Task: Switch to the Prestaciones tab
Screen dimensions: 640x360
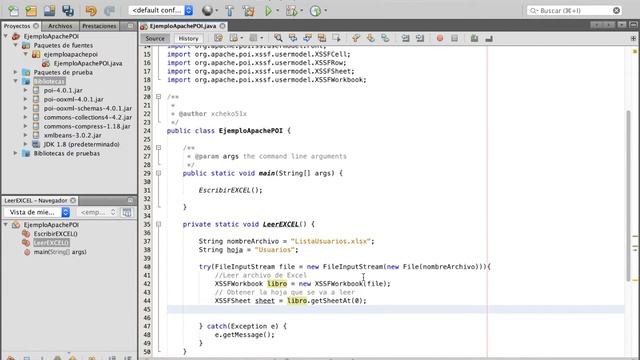Action: pyautogui.click(x=99, y=26)
